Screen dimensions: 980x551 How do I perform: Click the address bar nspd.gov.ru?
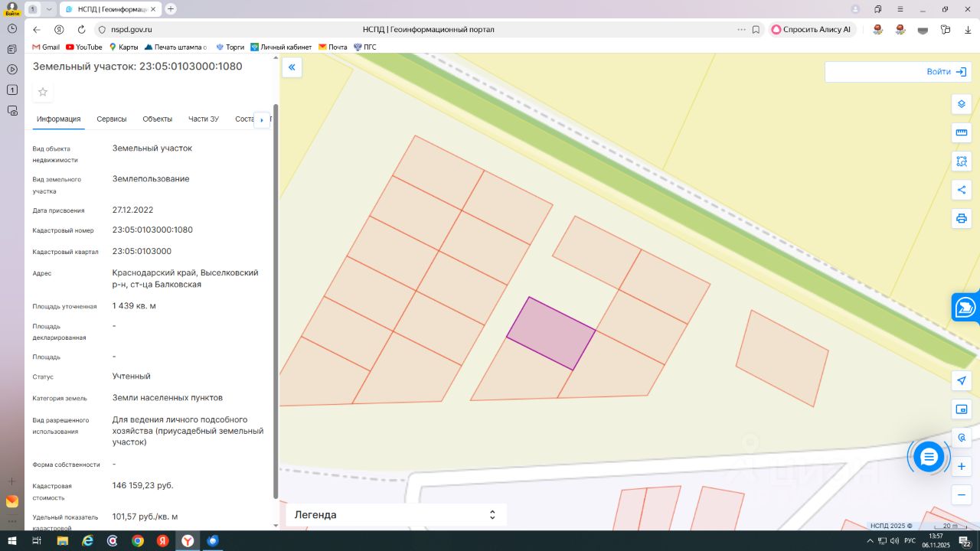click(132, 30)
